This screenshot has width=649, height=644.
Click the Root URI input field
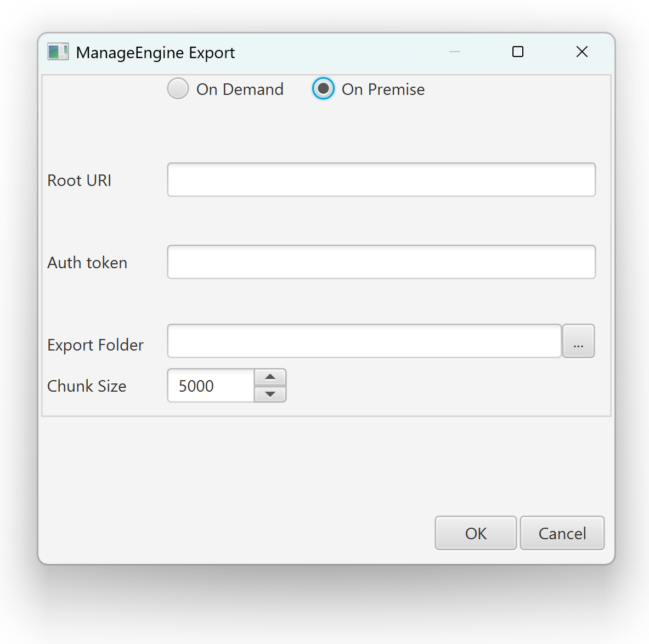point(381,179)
